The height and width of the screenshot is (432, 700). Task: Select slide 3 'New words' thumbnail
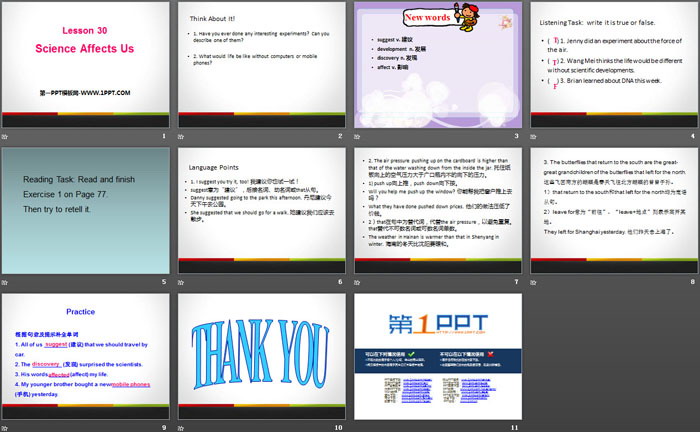[438, 65]
